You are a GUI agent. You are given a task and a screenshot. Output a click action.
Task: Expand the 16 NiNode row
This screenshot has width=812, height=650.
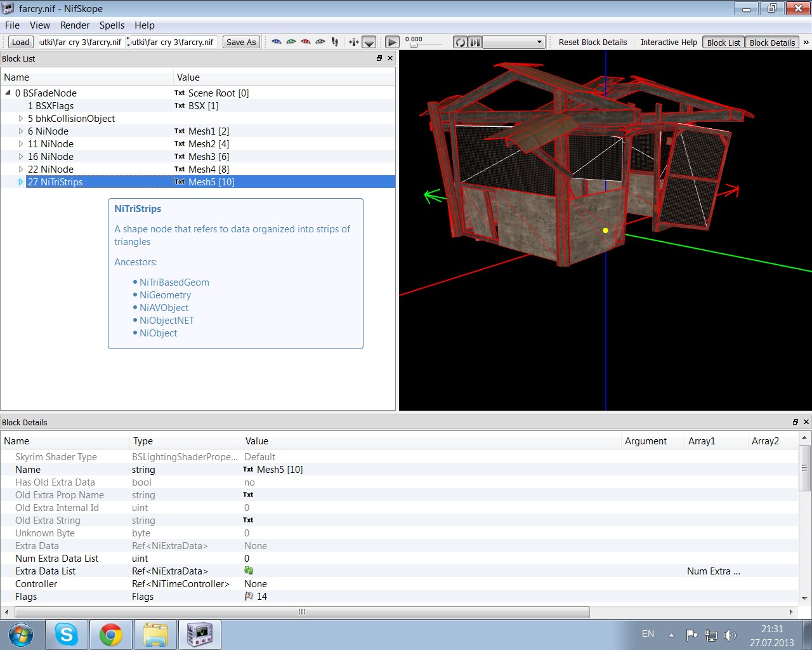[x=20, y=156]
